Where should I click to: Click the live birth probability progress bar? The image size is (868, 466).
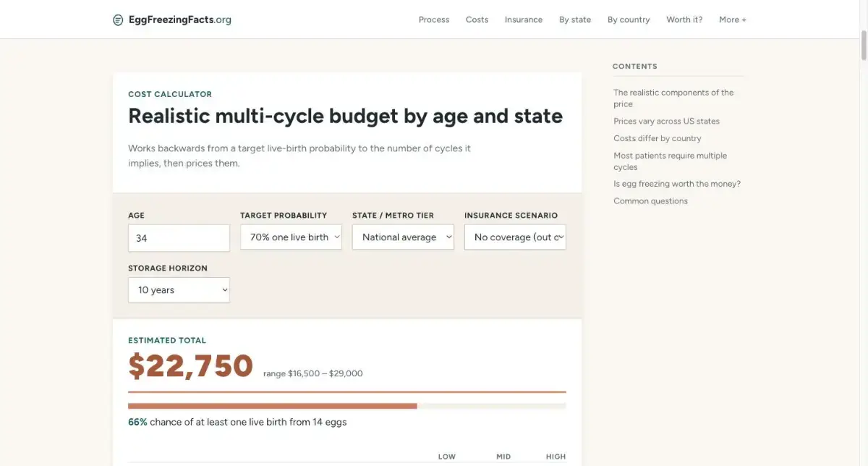347,406
